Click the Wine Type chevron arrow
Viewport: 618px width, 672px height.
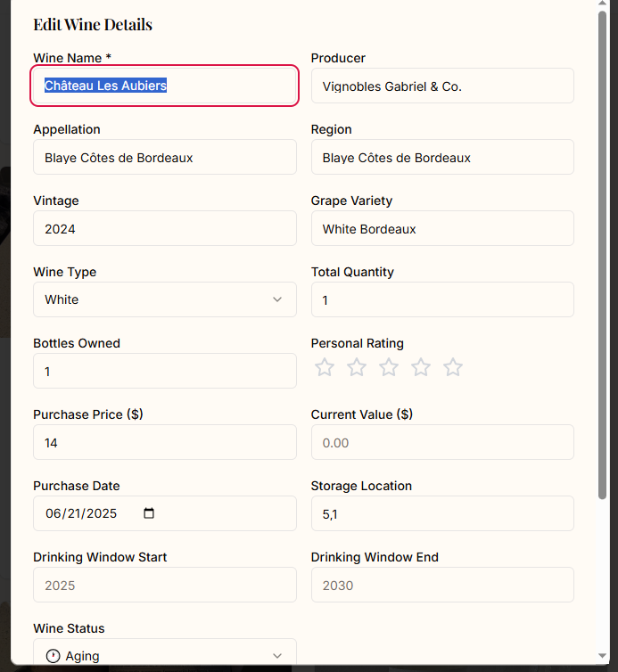pyautogui.click(x=277, y=299)
